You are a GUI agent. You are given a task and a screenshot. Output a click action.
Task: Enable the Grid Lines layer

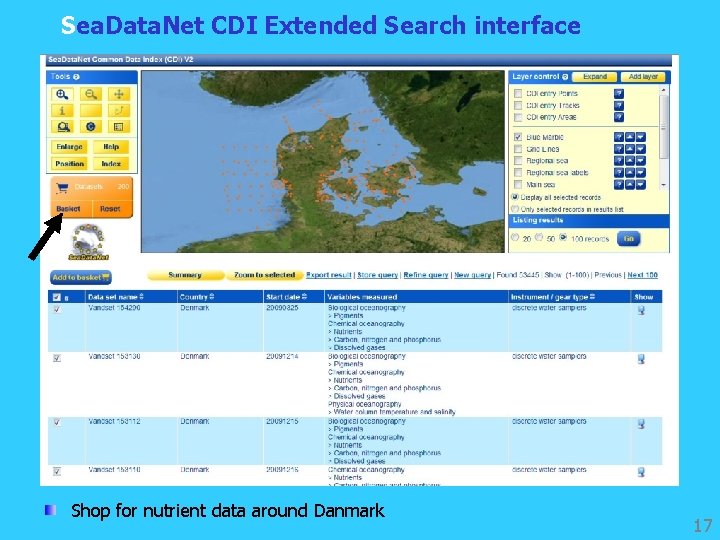click(518, 149)
